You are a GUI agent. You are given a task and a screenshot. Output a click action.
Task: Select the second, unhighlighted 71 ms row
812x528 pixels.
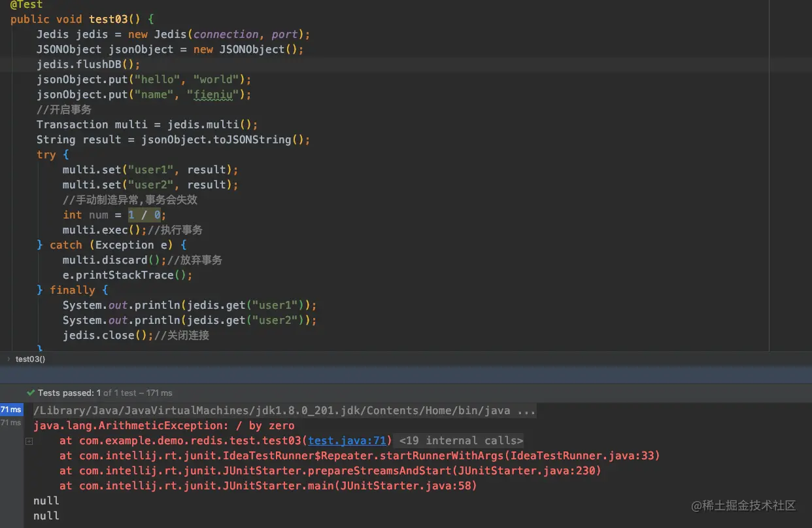[10, 423]
